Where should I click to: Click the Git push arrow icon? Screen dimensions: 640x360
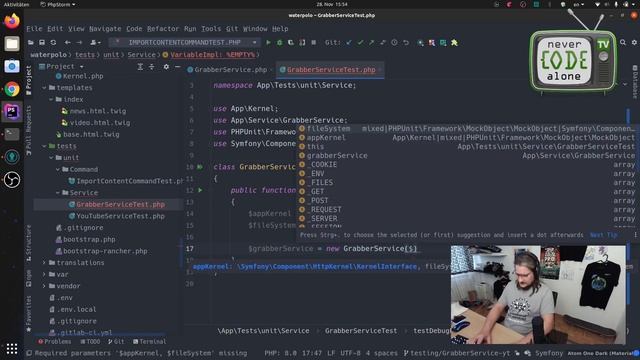pos(371,42)
